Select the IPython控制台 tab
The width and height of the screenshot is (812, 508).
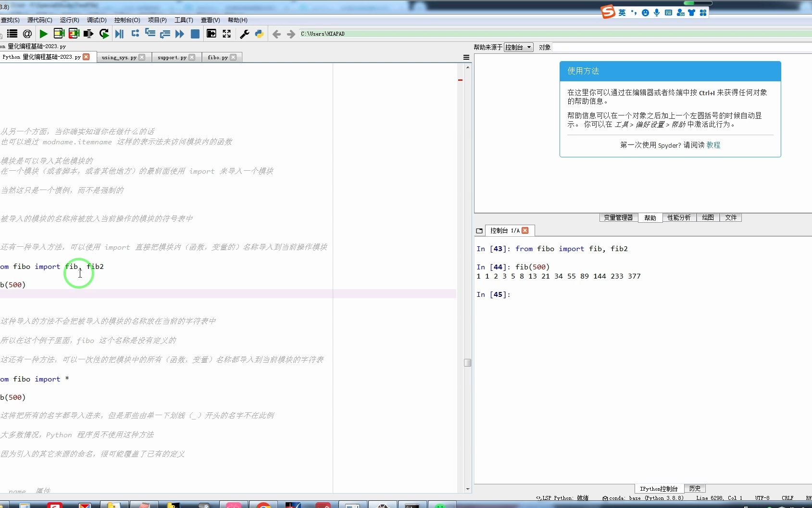coord(659,488)
